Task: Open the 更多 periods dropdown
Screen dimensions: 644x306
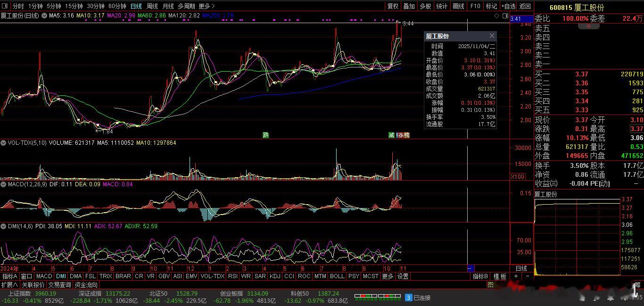Action: tap(206, 6)
